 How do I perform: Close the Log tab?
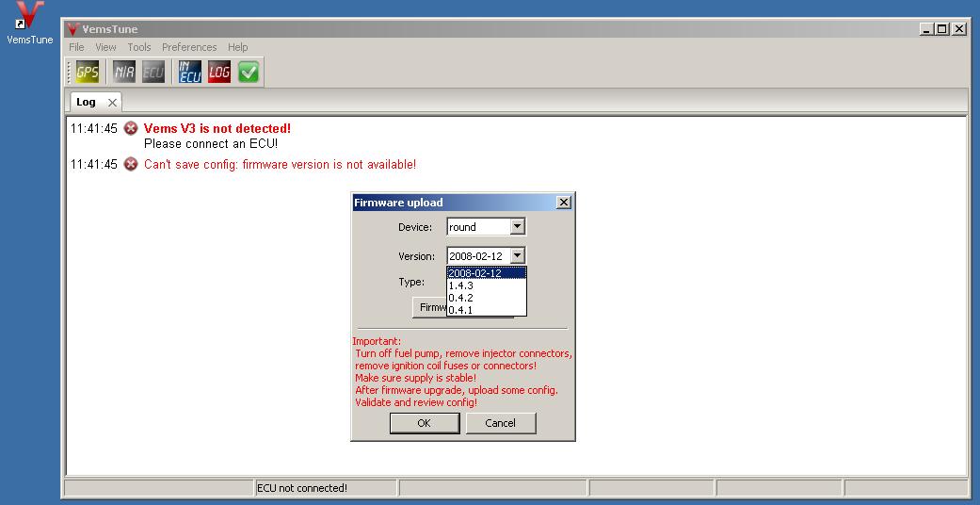112,103
